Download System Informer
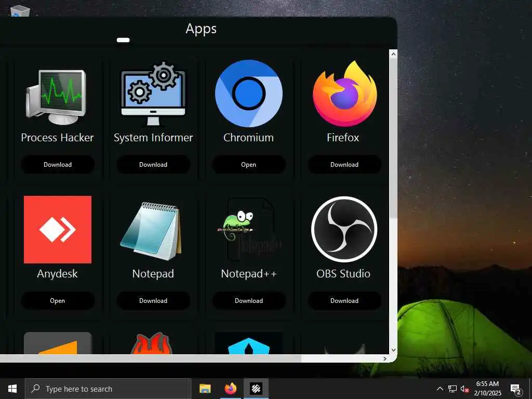Screen dimensions: 532x399 pos(153,165)
